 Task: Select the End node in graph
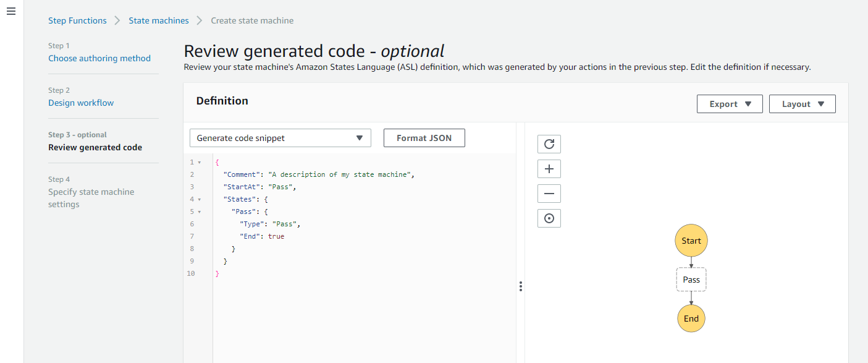pos(691,318)
